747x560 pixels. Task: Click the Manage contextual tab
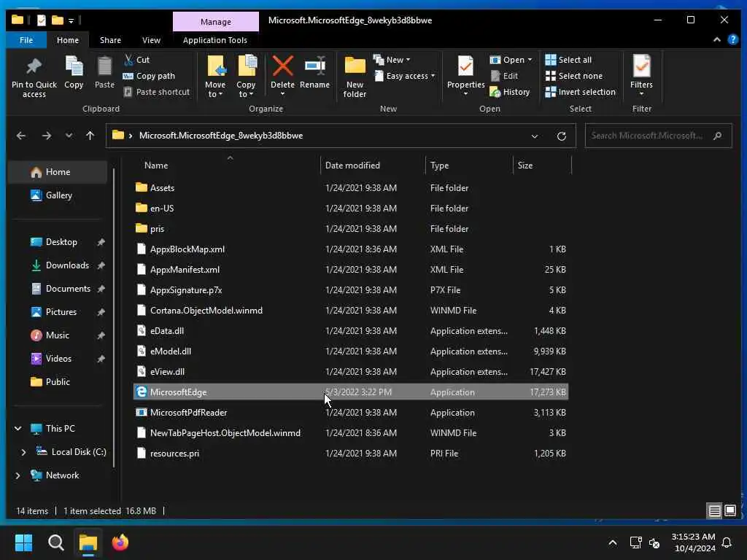216,21
